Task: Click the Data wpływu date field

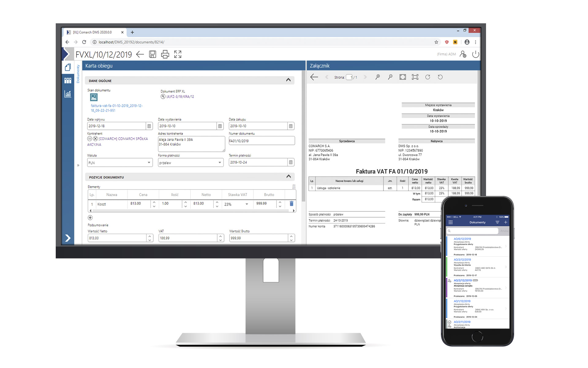Action: 116,126
